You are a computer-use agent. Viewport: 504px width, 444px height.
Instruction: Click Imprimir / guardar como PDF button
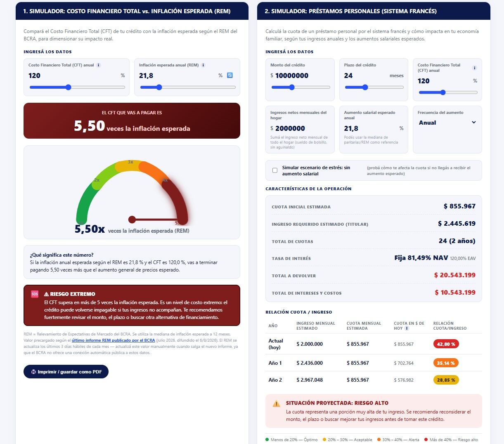coord(66,372)
